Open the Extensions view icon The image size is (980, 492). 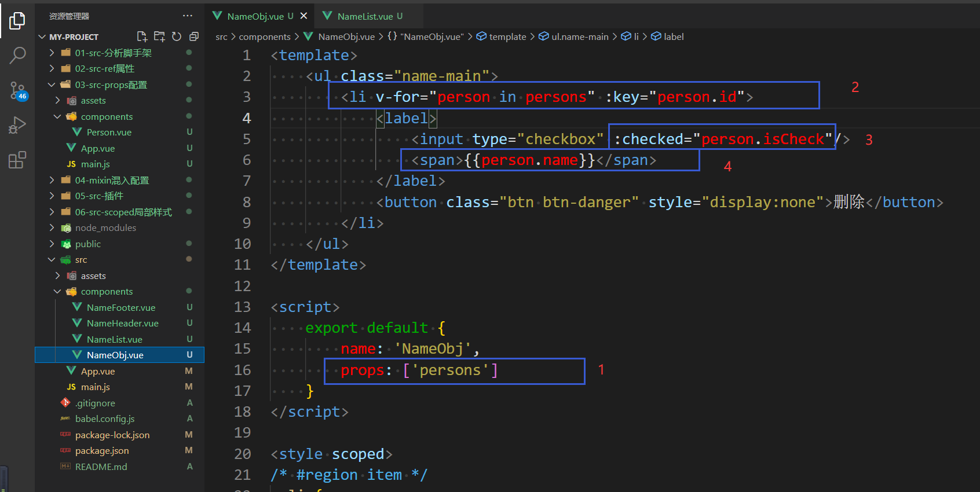17,160
